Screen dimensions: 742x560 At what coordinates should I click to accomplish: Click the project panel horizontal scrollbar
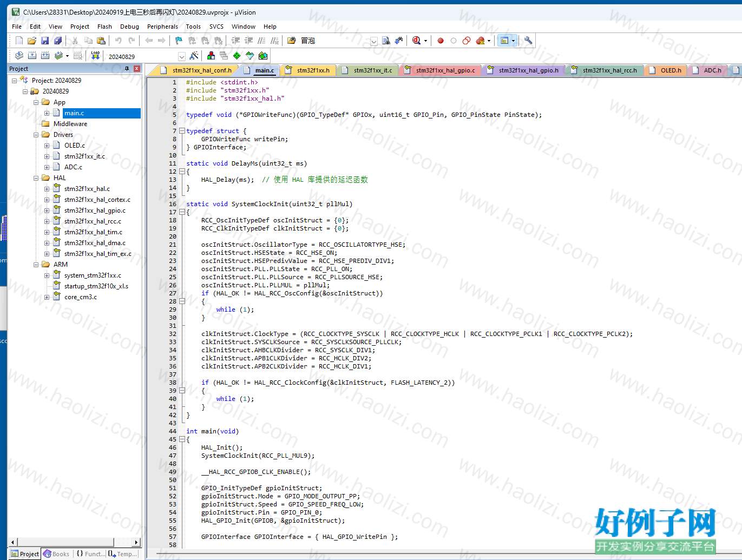[75, 542]
